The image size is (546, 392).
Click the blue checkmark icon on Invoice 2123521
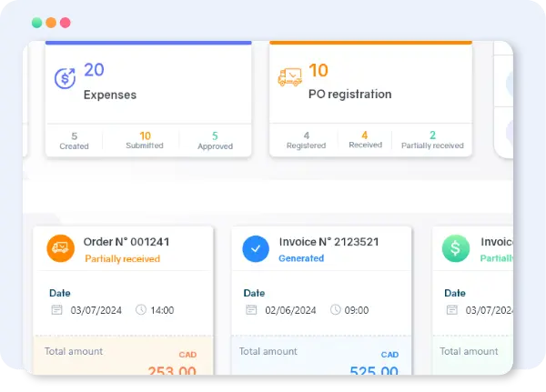256,248
